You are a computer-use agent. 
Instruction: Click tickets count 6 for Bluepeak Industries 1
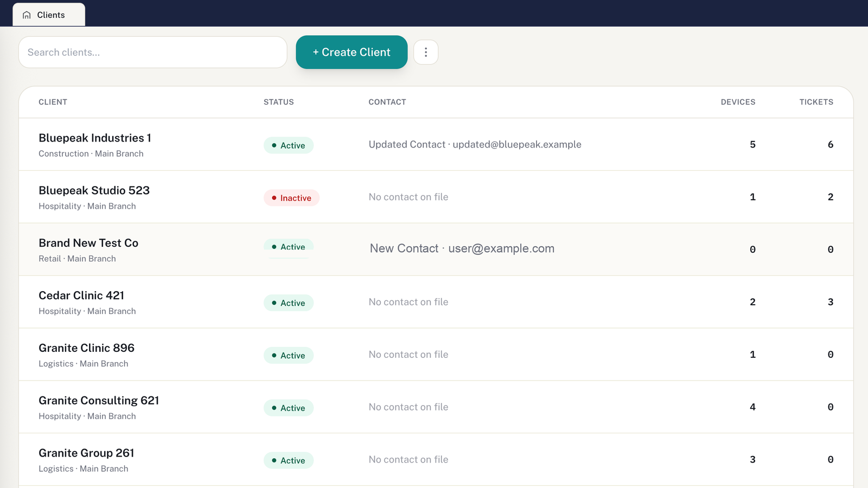point(831,144)
